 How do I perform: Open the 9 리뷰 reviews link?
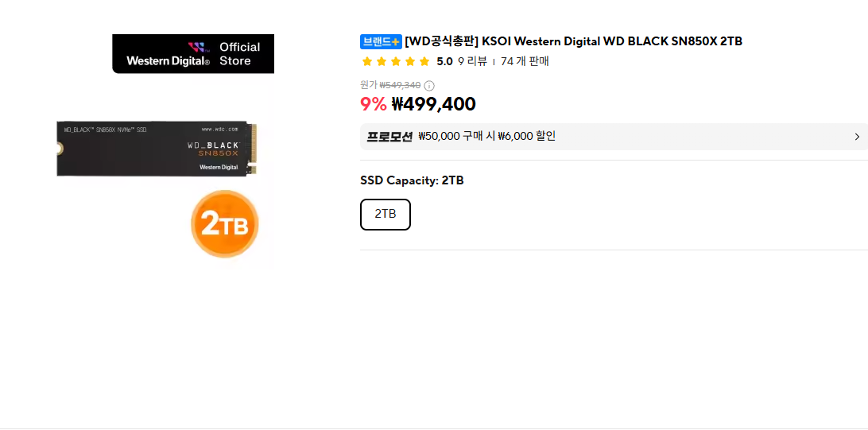click(x=472, y=61)
